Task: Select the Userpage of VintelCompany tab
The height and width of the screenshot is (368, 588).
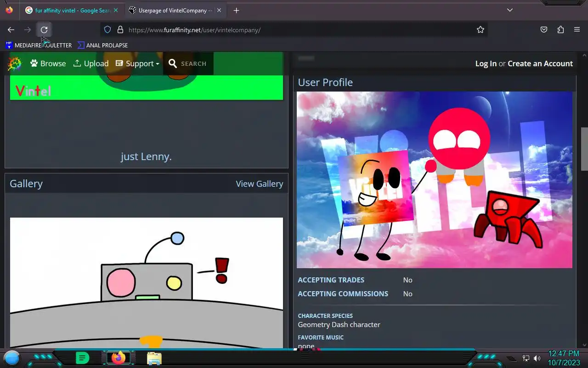Action: pos(175,10)
